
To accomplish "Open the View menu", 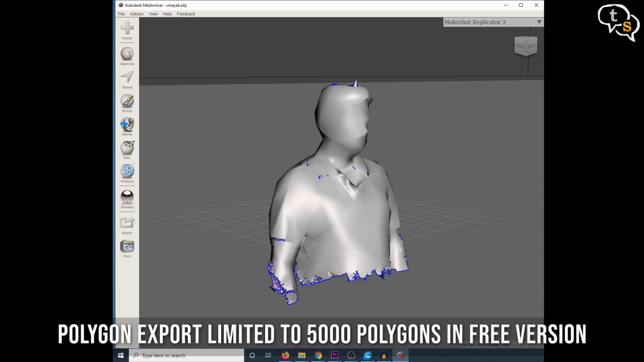I will click(x=153, y=14).
